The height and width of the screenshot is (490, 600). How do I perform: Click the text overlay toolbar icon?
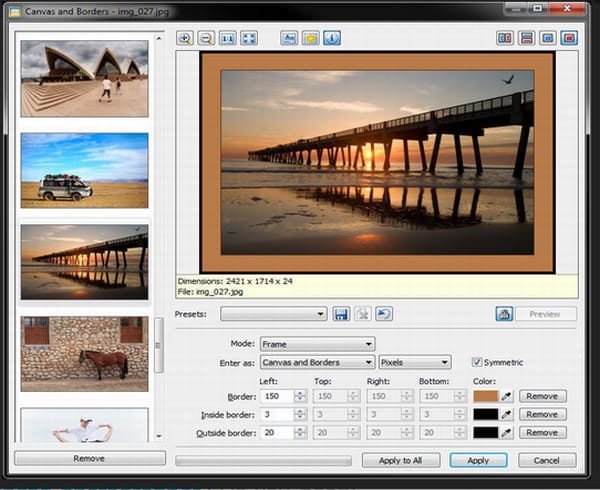[289, 38]
